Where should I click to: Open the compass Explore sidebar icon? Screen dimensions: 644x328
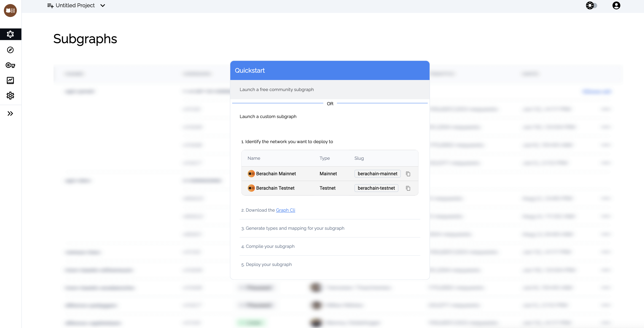point(10,50)
